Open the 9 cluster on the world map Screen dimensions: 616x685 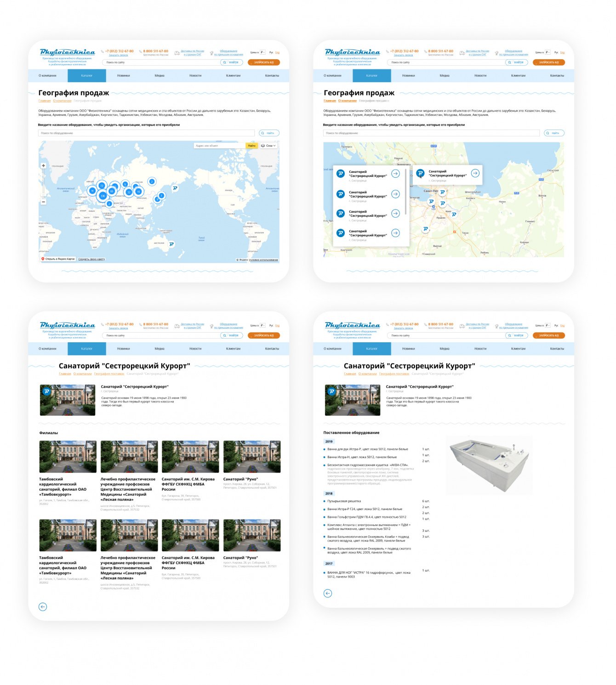coord(157,199)
